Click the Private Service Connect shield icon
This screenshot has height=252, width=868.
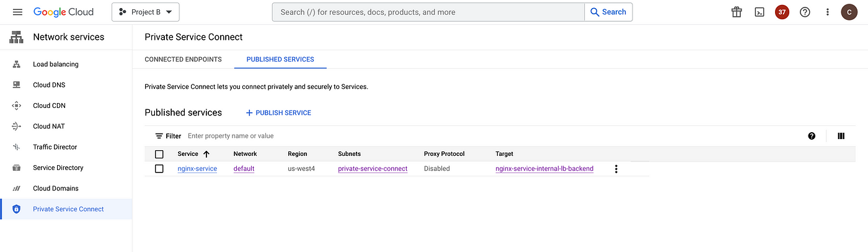pos(17,209)
